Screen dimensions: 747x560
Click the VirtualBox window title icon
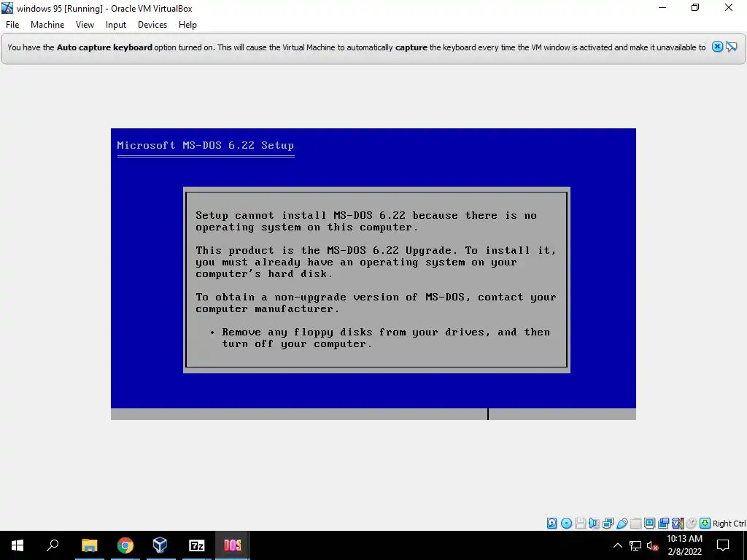tap(7, 8)
